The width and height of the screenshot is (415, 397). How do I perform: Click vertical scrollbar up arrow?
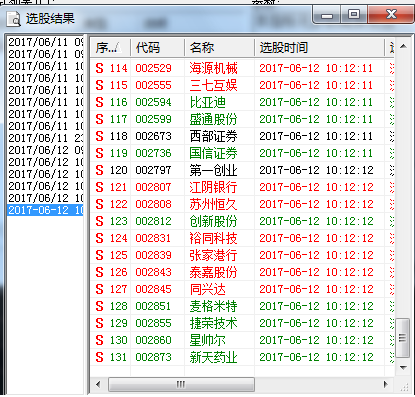click(x=403, y=46)
